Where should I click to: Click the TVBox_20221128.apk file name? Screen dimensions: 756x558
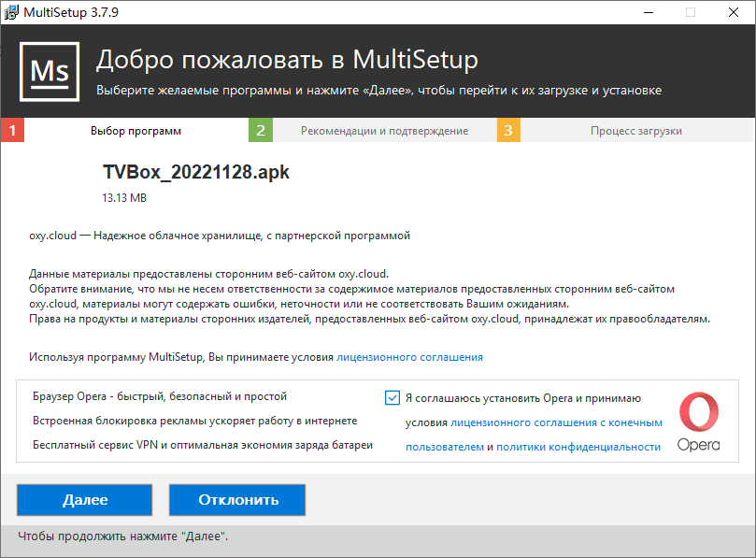[x=195, y=174]
